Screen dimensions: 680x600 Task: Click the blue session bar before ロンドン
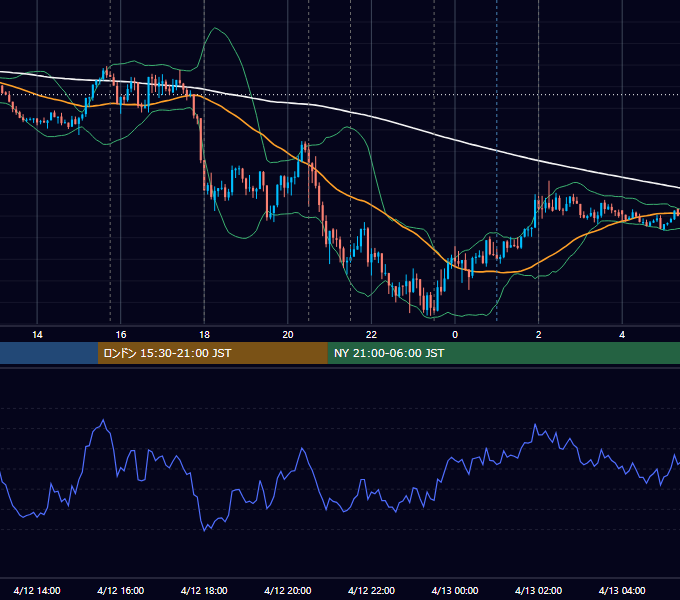click(49, 353)
